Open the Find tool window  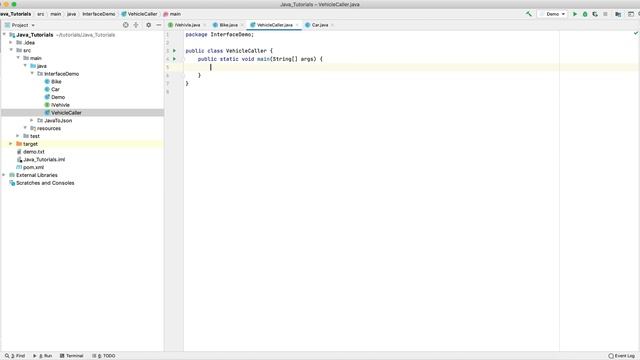pyautogui.click(x=15, y=356)
